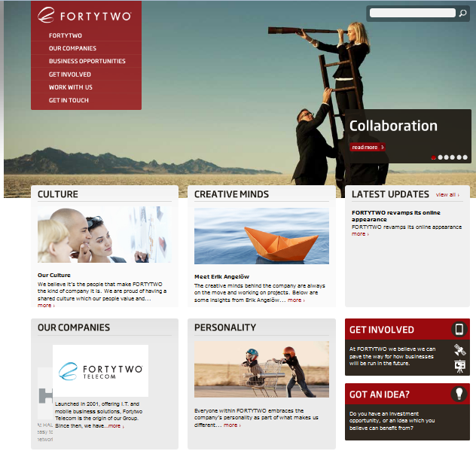Select the second slider dot

(x=440, y=157)
